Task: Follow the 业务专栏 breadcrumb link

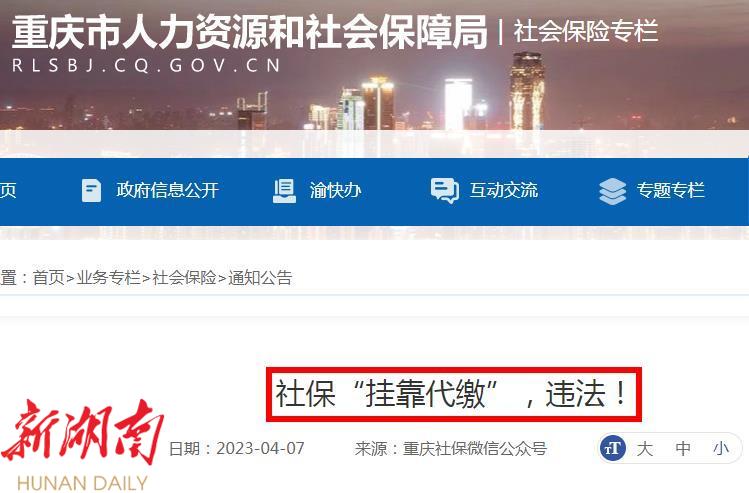Action: 108,278
